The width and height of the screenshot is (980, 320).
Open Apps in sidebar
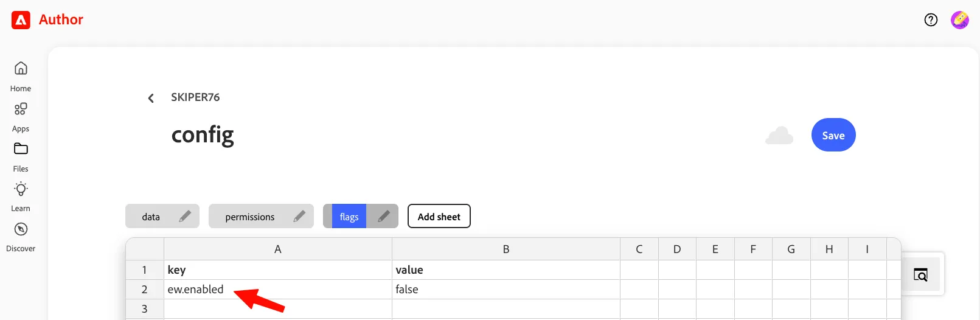point(21,117)
